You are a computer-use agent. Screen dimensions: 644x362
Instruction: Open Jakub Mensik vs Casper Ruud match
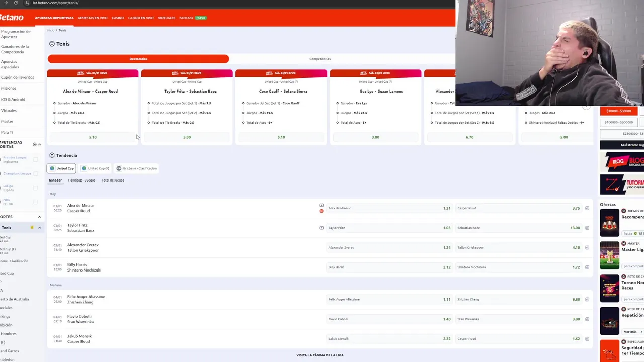(x=79, y=339)
